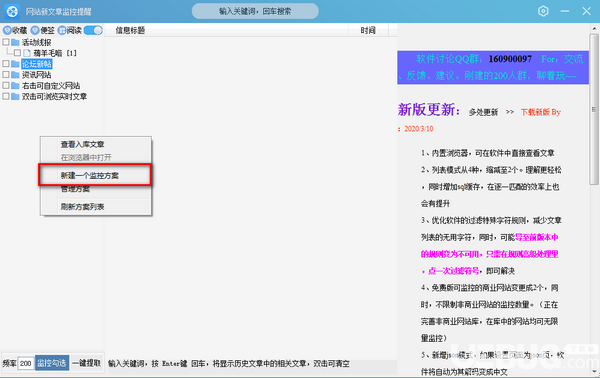This screenshot has height=378, width=600.
Task: Click the bottom keyword input field
Action: click(x=251, y=363)
